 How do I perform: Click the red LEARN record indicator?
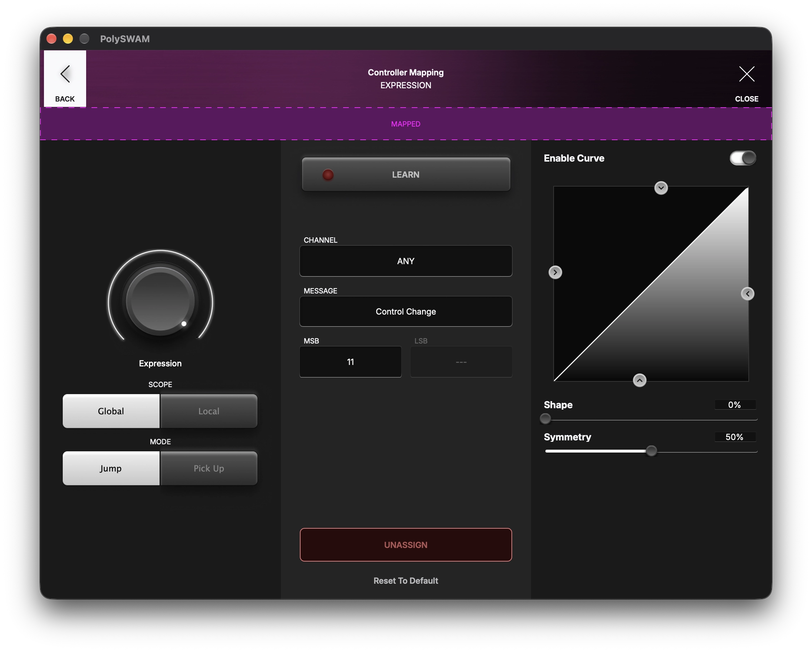click(x=328, y=175)
